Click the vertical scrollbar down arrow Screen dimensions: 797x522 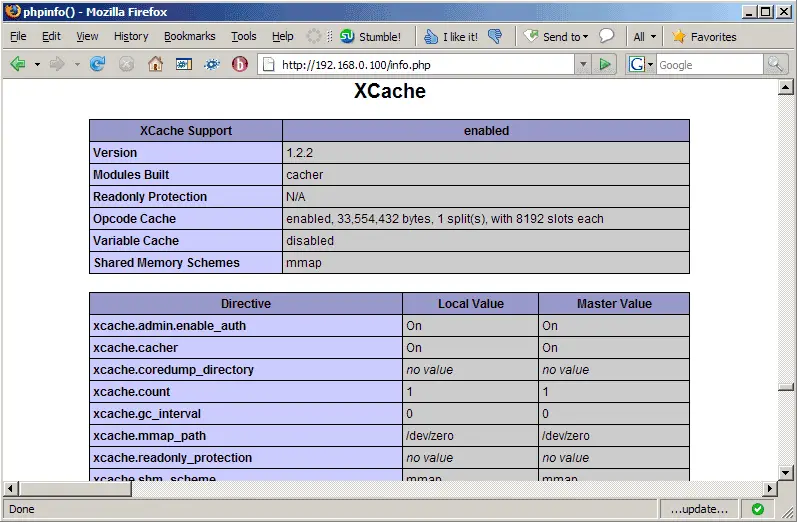(x=785, y=473)
